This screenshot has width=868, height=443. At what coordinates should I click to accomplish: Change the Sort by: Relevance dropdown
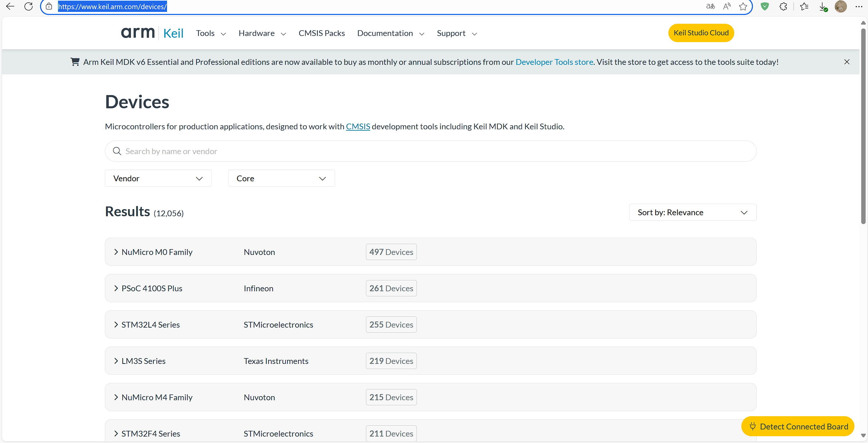tap(693, 212)
